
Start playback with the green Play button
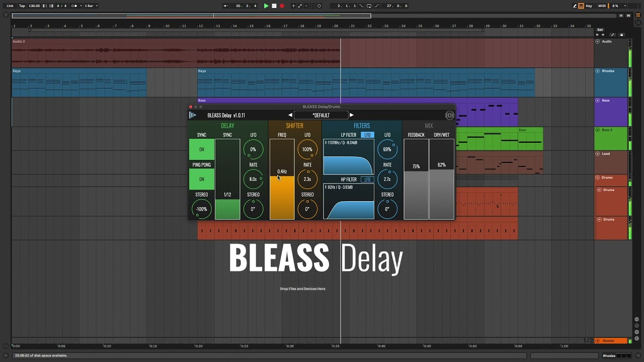tap(266, 6)
